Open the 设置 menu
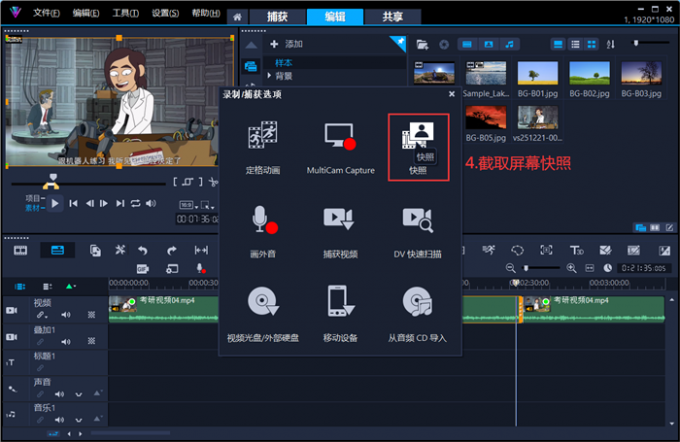680x442 pixels. click(x=165, y=13)
